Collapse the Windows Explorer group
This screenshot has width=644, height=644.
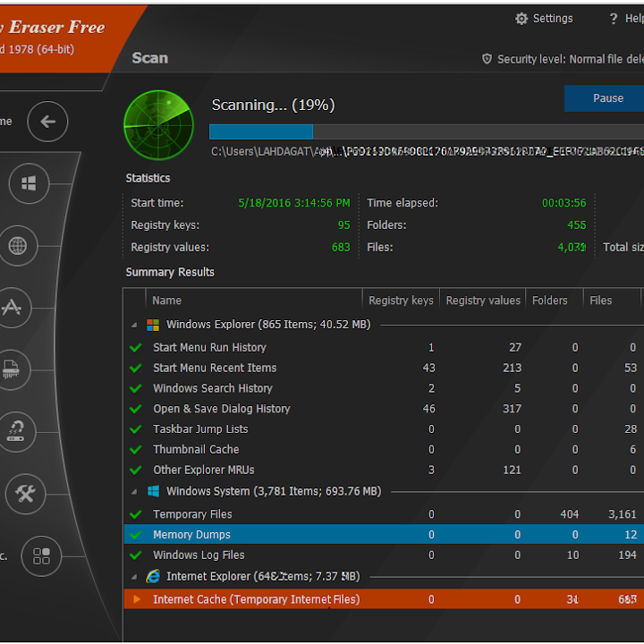tap(134, 326)
